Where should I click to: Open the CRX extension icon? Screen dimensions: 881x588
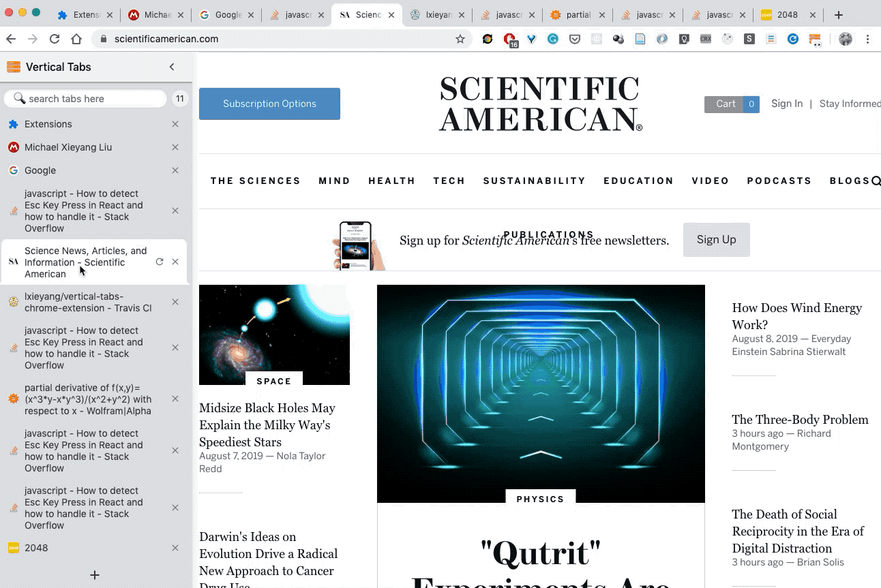pyautogui.click(x=706, y=39)
